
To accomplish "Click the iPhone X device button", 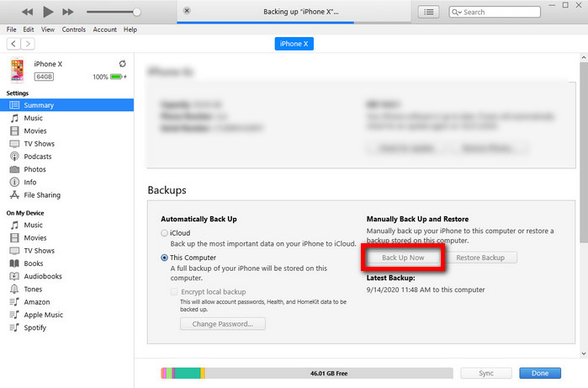I will click(294, 44).
